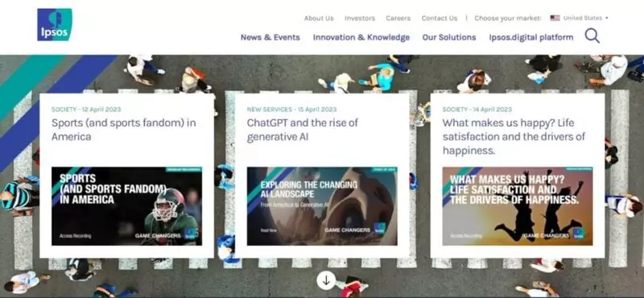Go to Contact Us
644x298 pixels.
tap(440, 18)
